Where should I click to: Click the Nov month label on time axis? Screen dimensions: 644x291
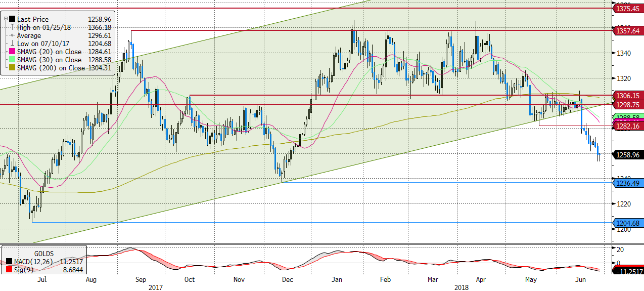[x=240, y=279]
